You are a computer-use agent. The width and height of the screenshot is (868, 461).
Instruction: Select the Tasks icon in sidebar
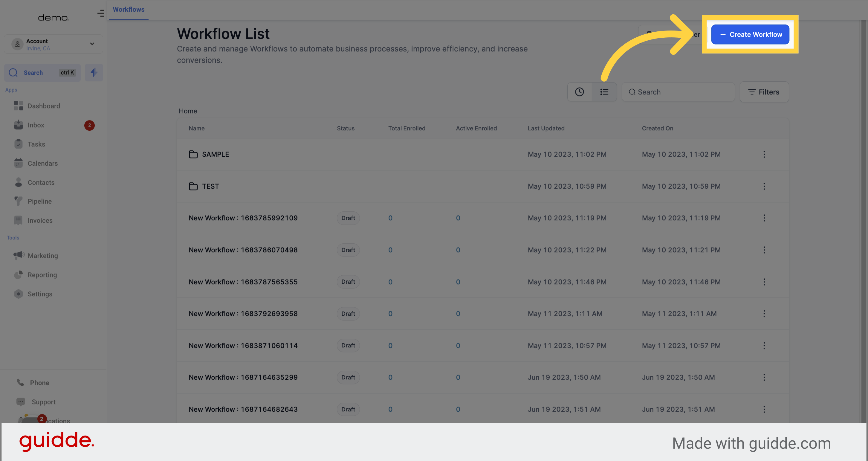tap(19, 144)
